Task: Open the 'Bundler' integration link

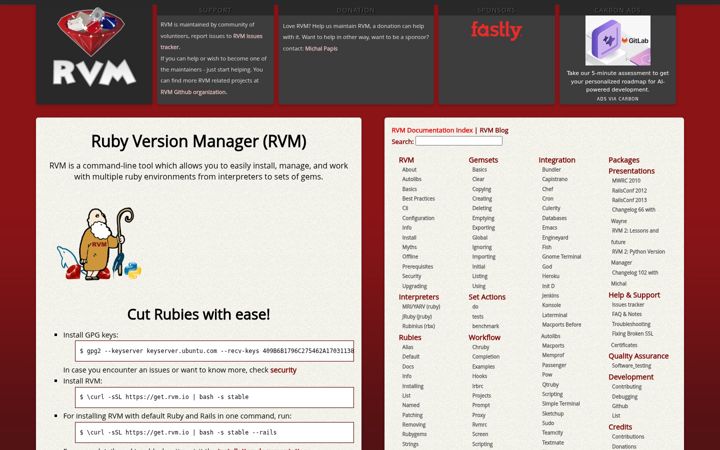Action: (551, 170)
